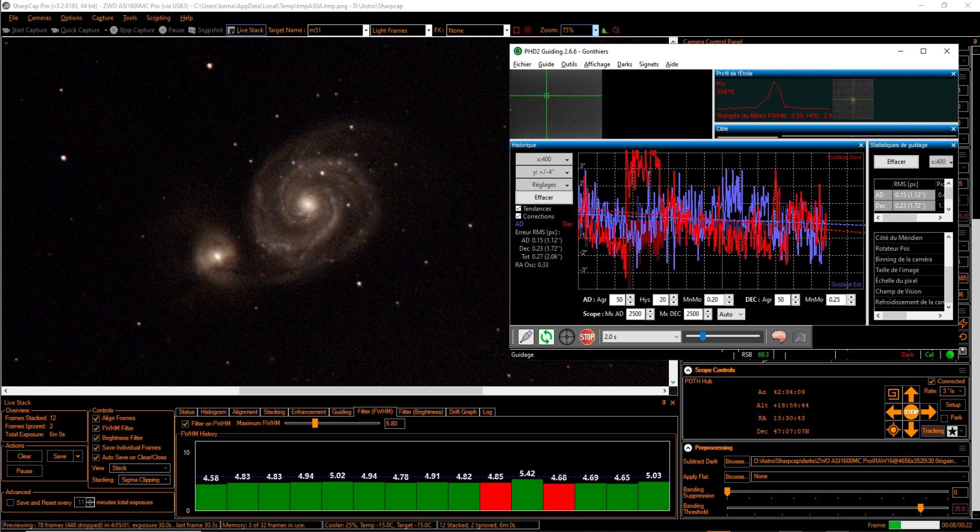The height and width of the screenshot is (532, 980).
Task: Adjust the Maximum FWHM slider
Action: click(315, 423)
